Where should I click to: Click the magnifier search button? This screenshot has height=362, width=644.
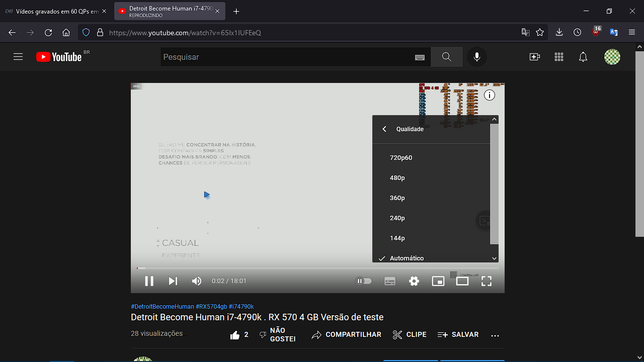click(x=447, y=57)
